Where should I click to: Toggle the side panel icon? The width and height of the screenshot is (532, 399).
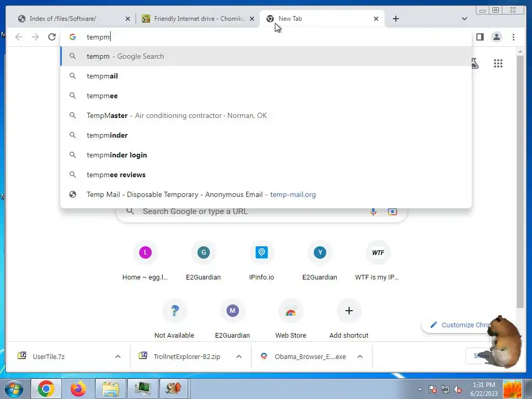[480, 37]
